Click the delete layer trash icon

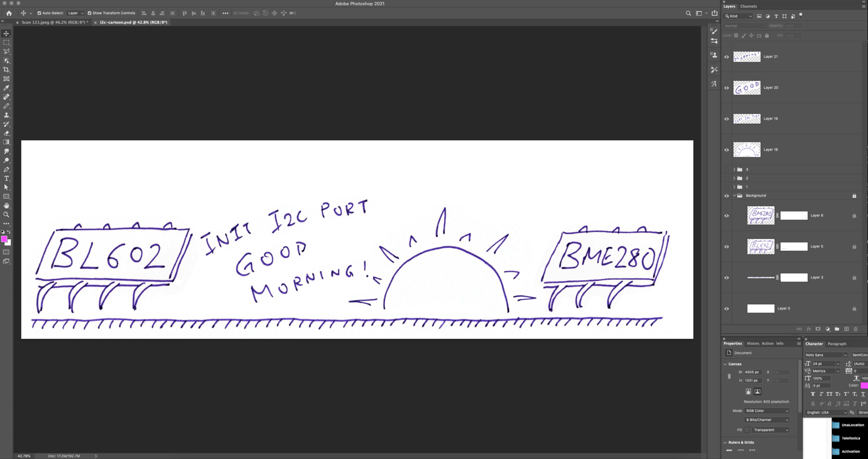click(x=856, y=329)
